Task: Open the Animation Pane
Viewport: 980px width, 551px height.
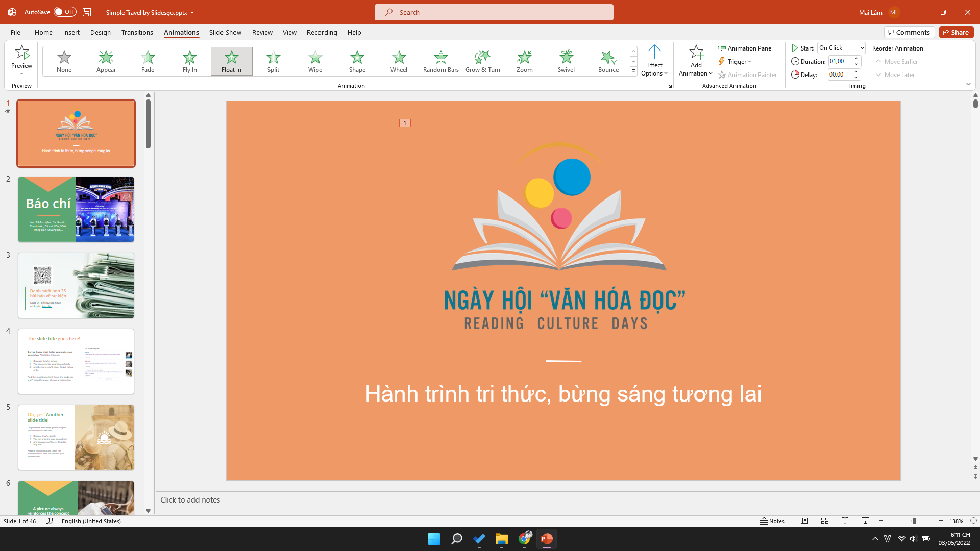Action: [744, 48]
